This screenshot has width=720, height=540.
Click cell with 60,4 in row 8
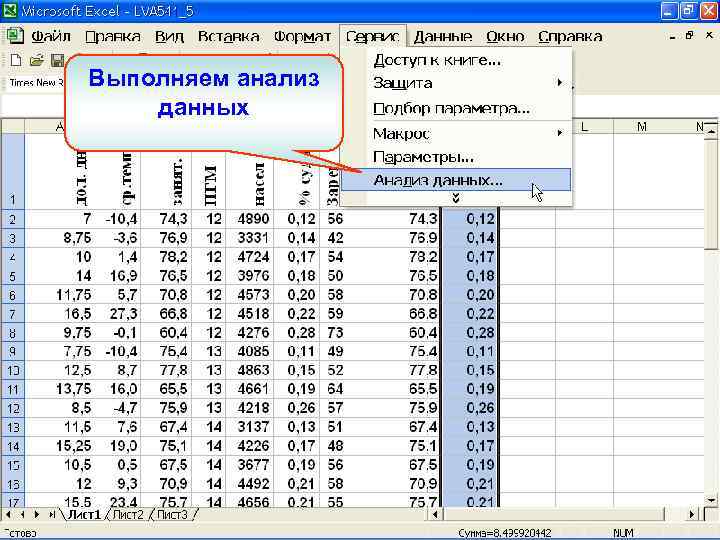pos(166,332)
